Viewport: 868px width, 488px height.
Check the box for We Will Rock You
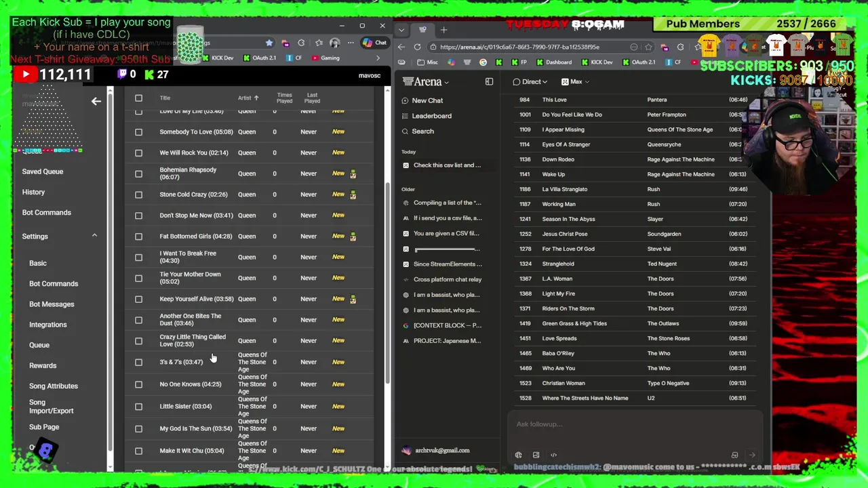pyautogui.click(x=138, y=153)
